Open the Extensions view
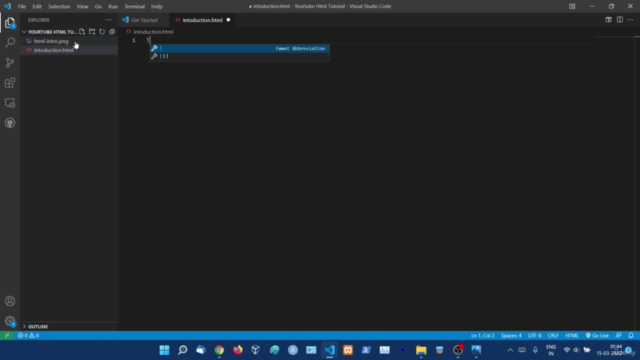Screen dimensions: 640x360 (x=10, y=83)
